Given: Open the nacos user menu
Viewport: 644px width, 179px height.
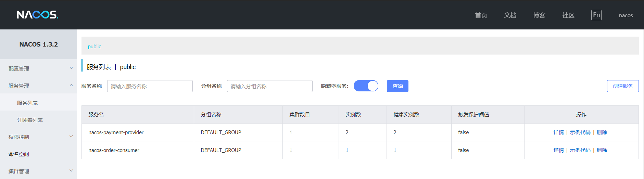Looking at the screenshot, I should [x=626, y=15].
